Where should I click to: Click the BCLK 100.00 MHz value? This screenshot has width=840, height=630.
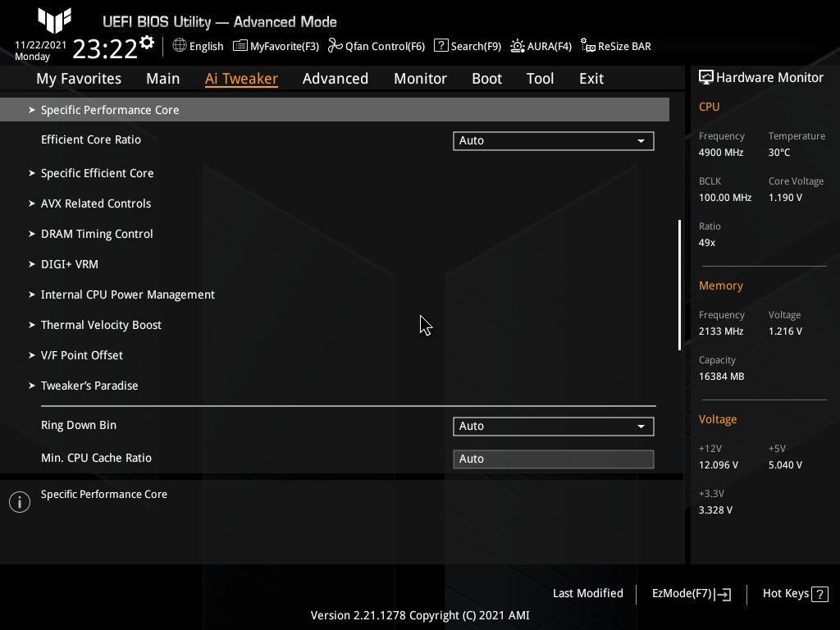point(725,198)
